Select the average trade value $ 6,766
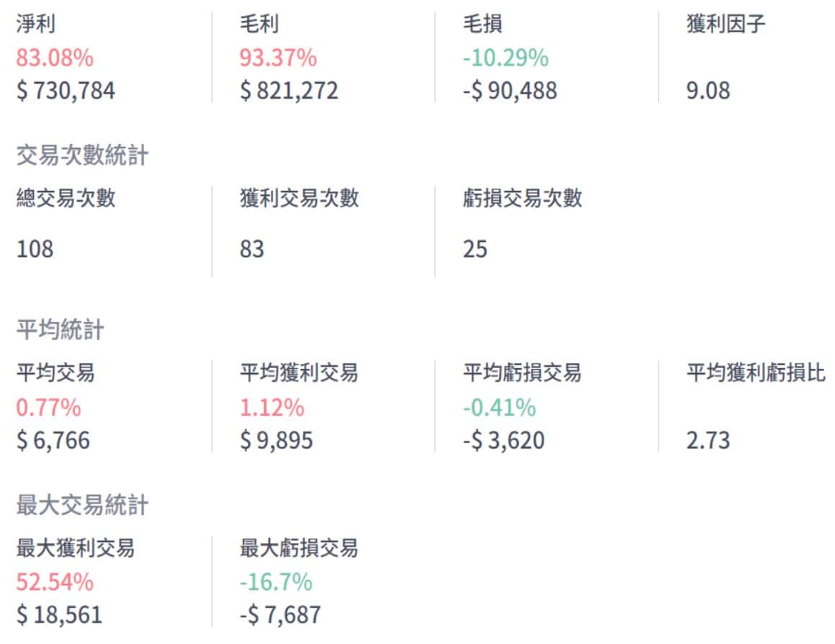This screenshot has height=644, width=835. 53,440
